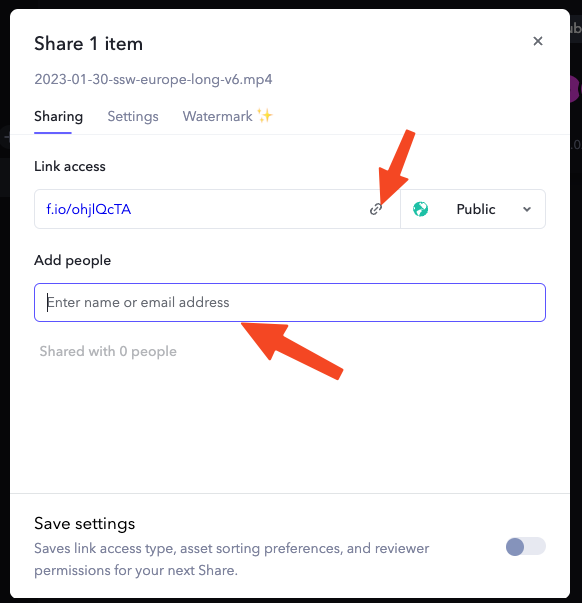Toggle the Save settings switch
Viewport: 582px width, 603px height.
pyautogui.click(x=525, y=546)
